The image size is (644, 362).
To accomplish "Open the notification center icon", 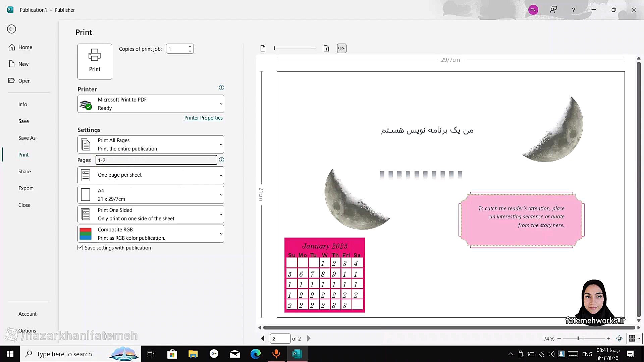I will 630,354.
